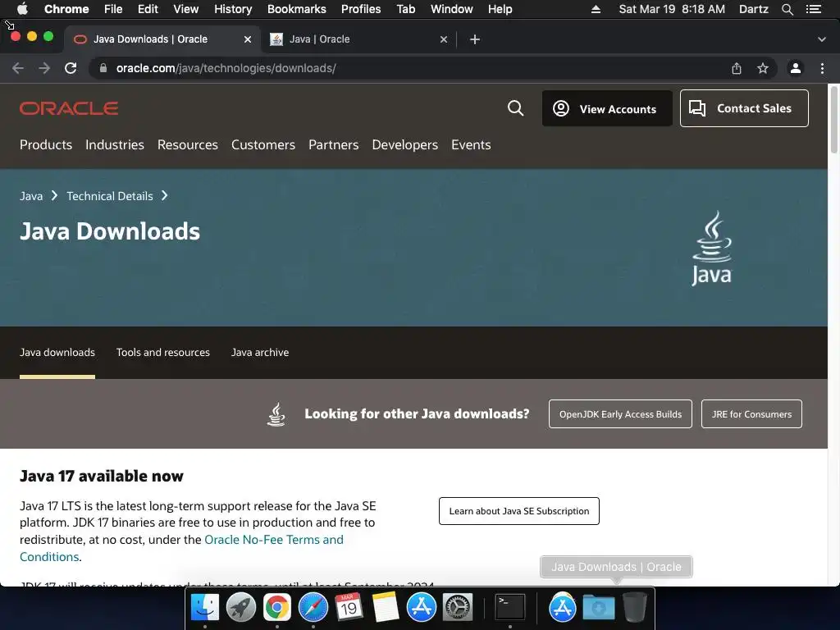Image resolution: width=840 pixels, height=630 pixels.
Task: Switch to Java archive tab
Action: [260, 352]
